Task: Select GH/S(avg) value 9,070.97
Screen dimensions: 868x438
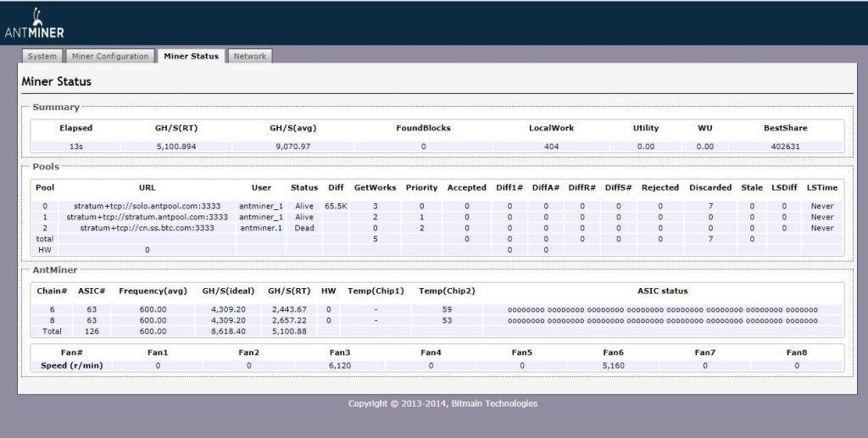Action: click(292, 147)
